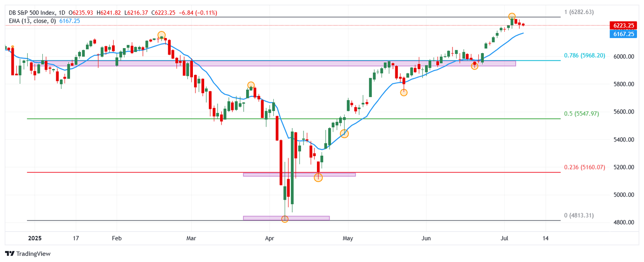This screenshot has height=262, width=644.
Task: Click the orange circle on the EMA before May
Action: [x=344, y=134]
